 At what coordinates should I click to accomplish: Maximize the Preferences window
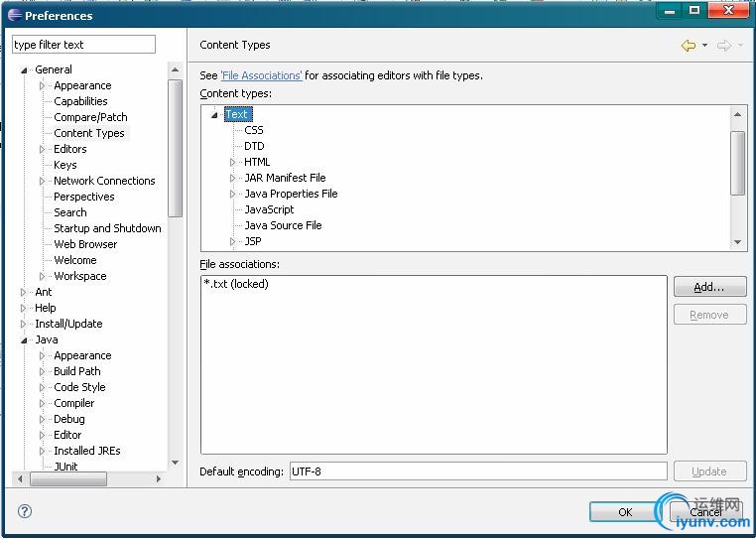tap(694, 10)
